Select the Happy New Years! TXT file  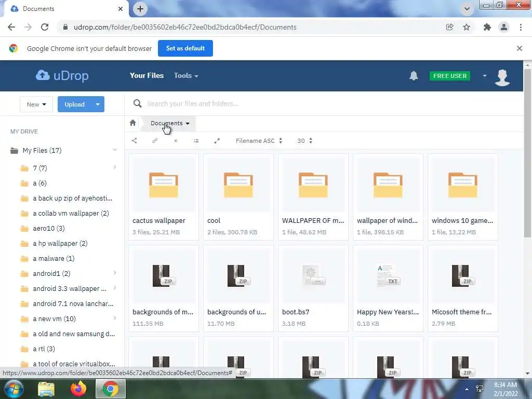click(x=388, y=288)
